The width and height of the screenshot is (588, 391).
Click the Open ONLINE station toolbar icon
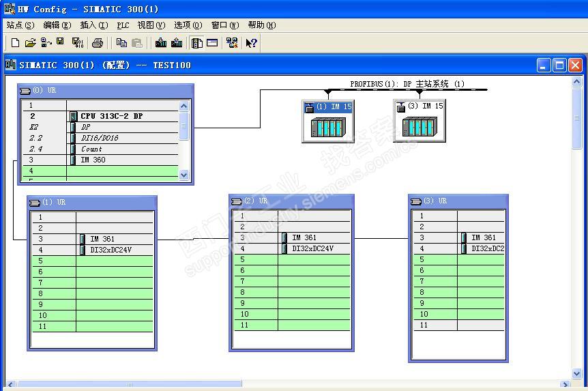coord(46,43)
